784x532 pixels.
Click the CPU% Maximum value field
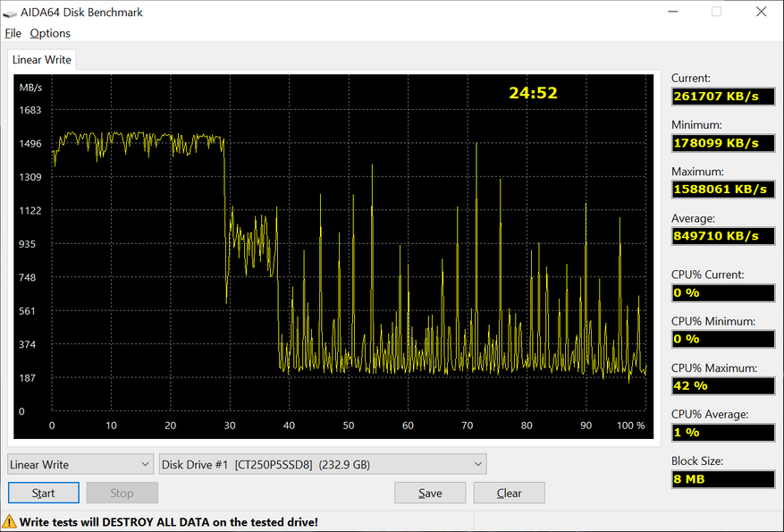722,386
